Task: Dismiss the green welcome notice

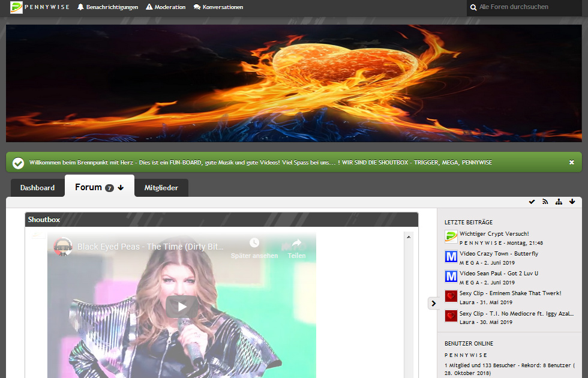Action: pos(571,163)
